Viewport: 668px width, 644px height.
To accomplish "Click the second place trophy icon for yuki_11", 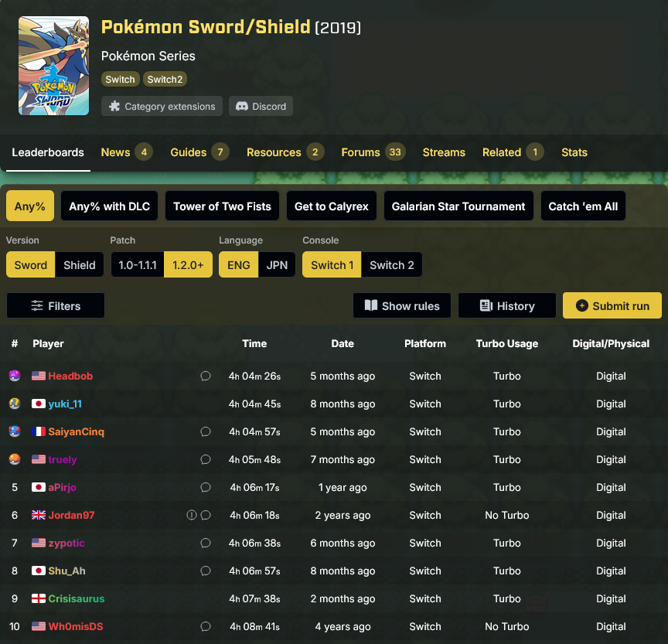I will pyautogui.click(x=15, y=404).
